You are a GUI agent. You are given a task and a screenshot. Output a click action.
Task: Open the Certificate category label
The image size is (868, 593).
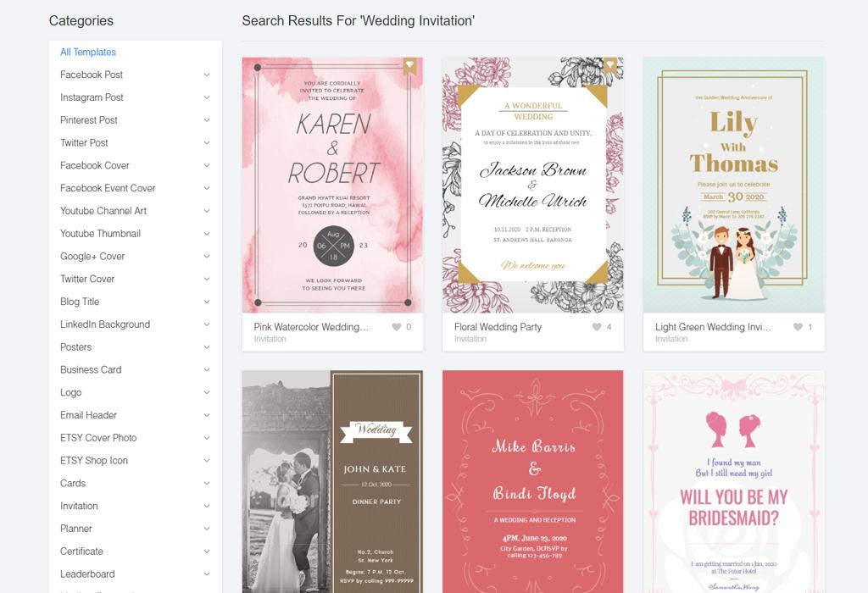[x=82, y=551]
